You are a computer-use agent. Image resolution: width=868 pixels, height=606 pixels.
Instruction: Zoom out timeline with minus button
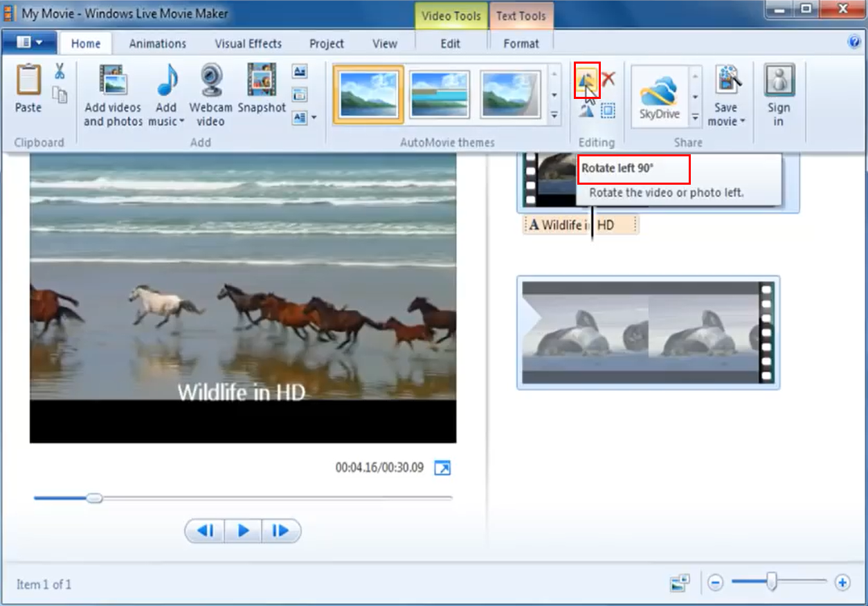(x=716, y=583)
